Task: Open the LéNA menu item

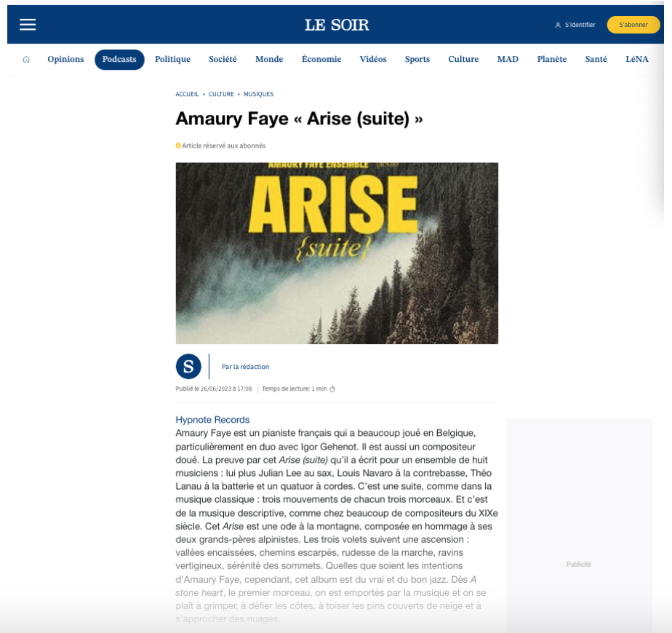Action: (x=636, y=60)
